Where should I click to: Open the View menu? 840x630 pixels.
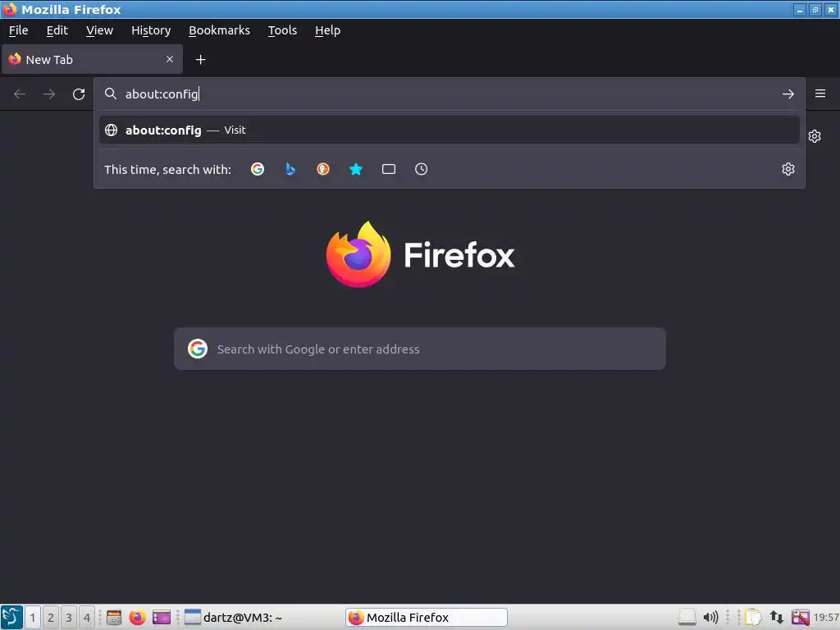tap(99, 30)
